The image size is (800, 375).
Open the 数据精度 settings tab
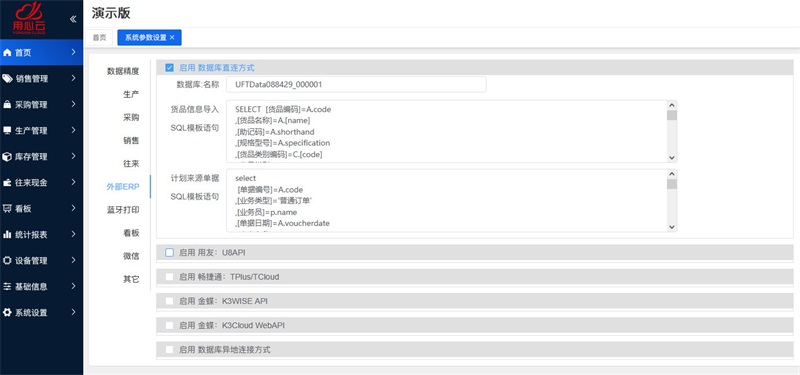click(123, 71)
